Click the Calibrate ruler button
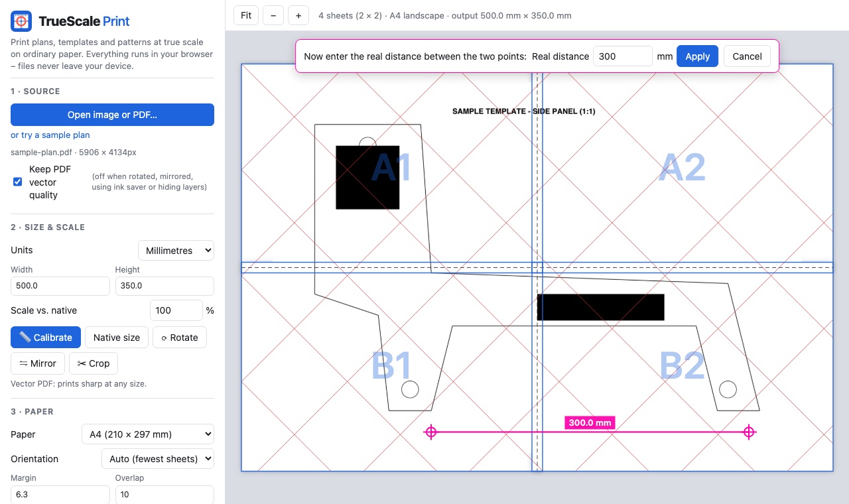 (46, 338)
